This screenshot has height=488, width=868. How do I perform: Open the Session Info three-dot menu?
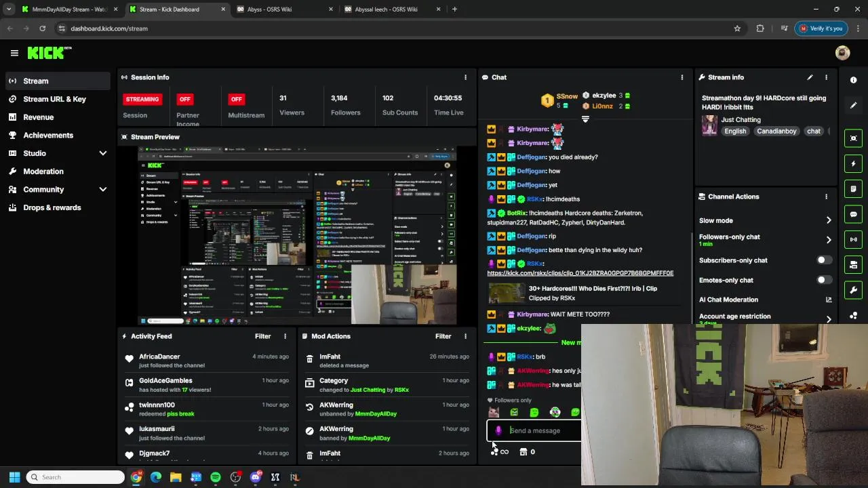coord(465,77)
